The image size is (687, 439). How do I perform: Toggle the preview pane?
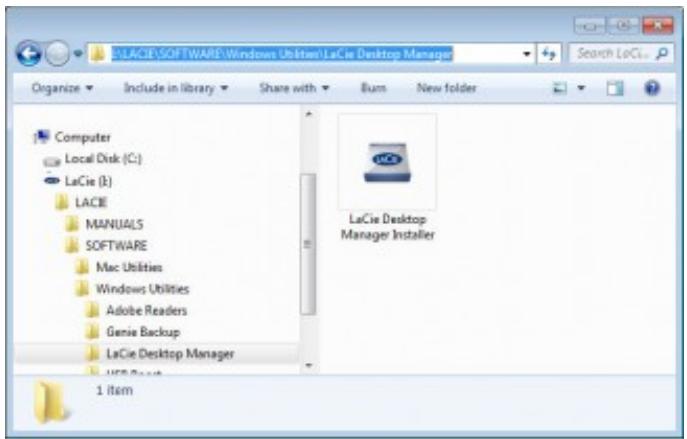(615, 89)
